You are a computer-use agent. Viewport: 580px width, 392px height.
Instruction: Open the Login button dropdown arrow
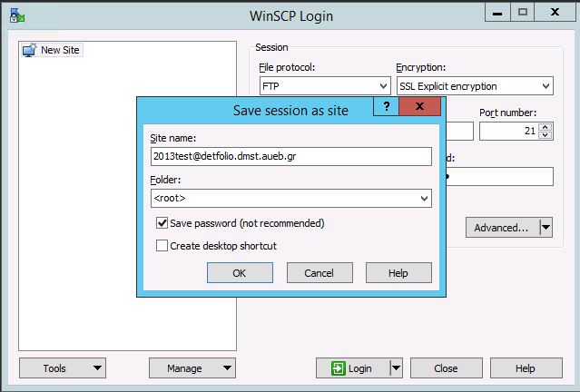tap(396, 368)
